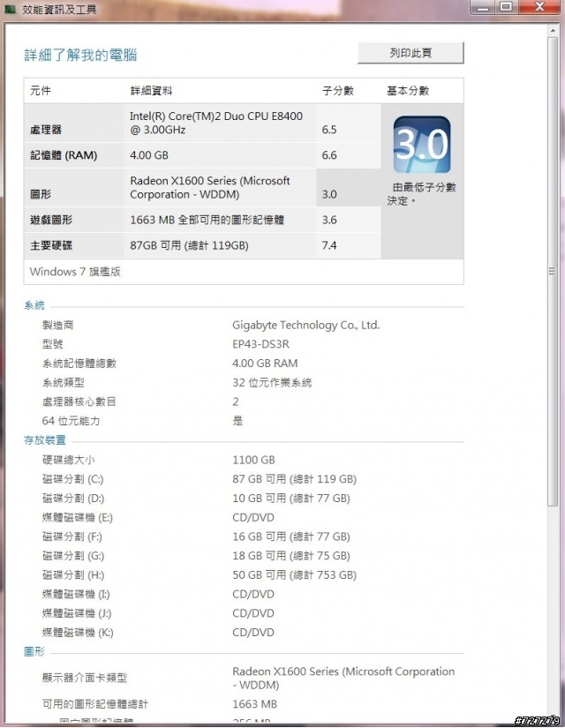Viewport: 565px width, 728px height.
Task: Click the 處理器核心數目 label
Action: pyautogui.click(x=79, y=402)
